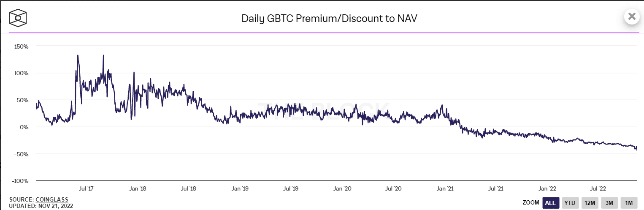Click the Jan '21 date label
The image size is (644, 210).
coord(445,188)
